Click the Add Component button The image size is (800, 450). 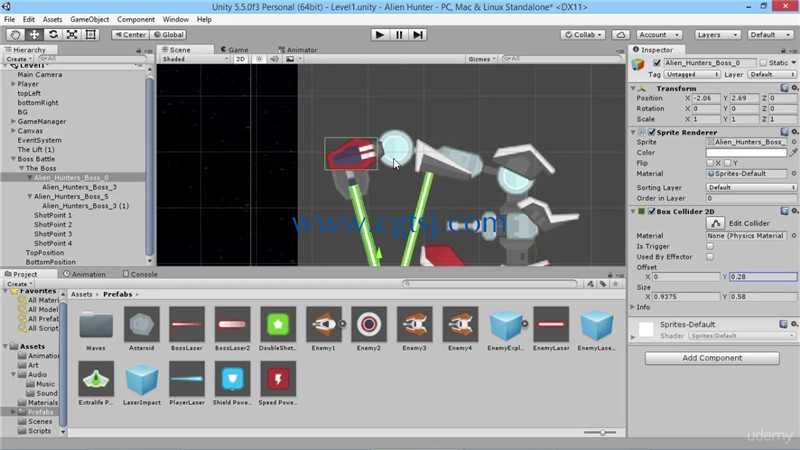point(712,358)
